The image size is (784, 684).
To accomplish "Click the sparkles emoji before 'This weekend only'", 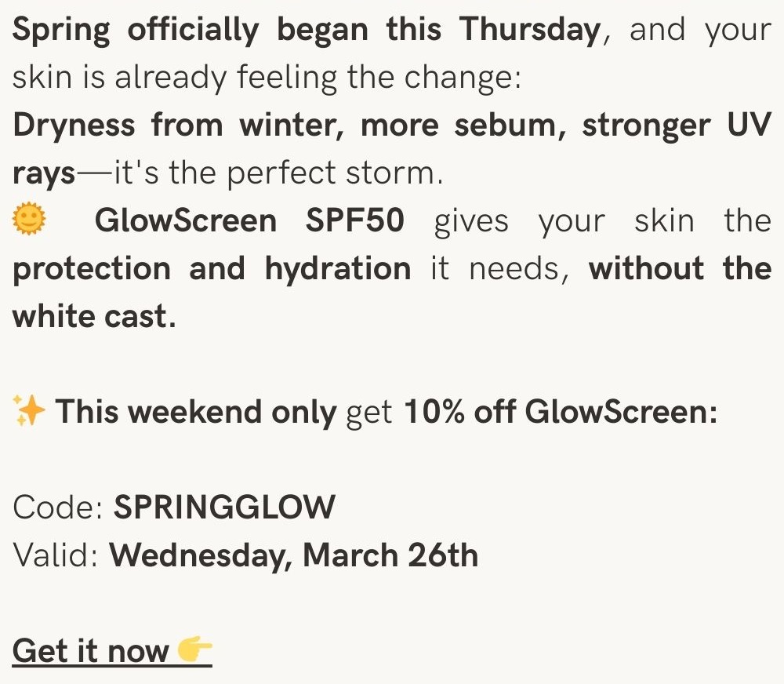I will pos(29,411).
